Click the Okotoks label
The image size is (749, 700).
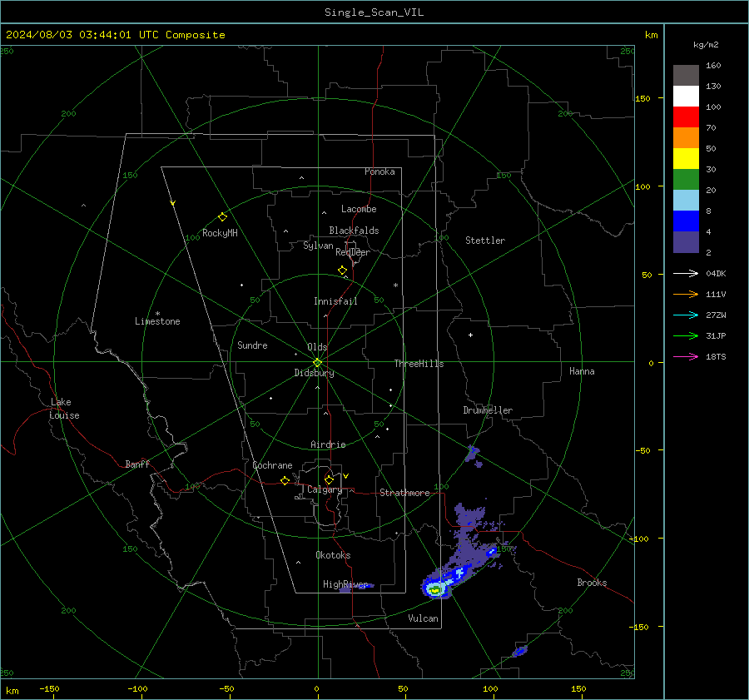[x=333, y=555]
